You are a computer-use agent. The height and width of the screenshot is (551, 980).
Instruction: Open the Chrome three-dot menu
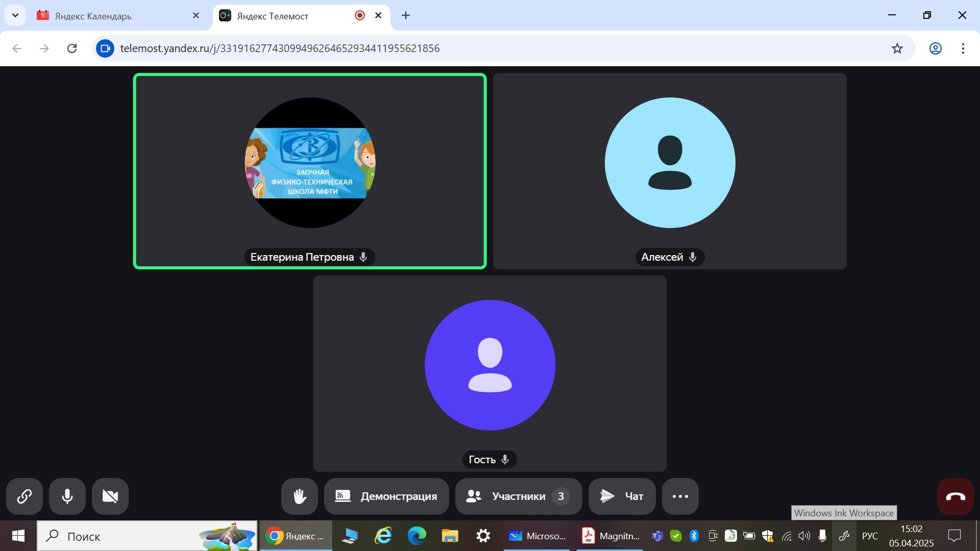963,48
